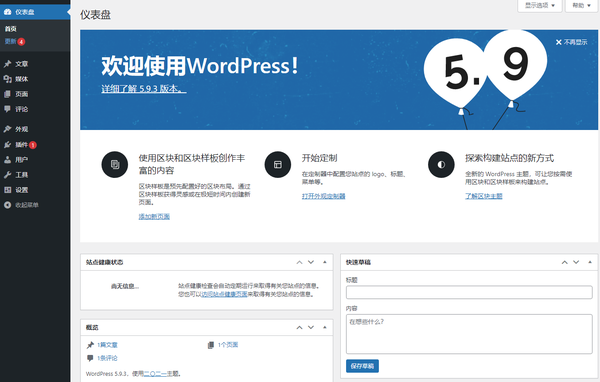Click the red 插件 count badge

point(33,145)
